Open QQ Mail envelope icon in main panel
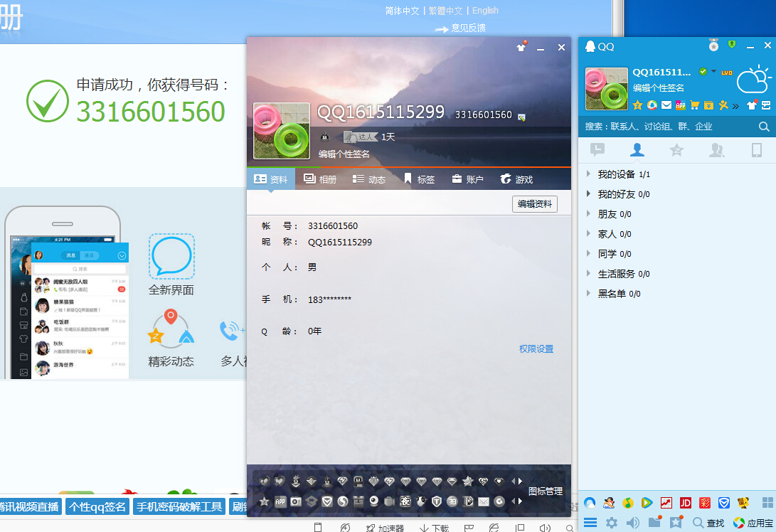The width and height of the screenshot is (776, 532). click(666, 105)
